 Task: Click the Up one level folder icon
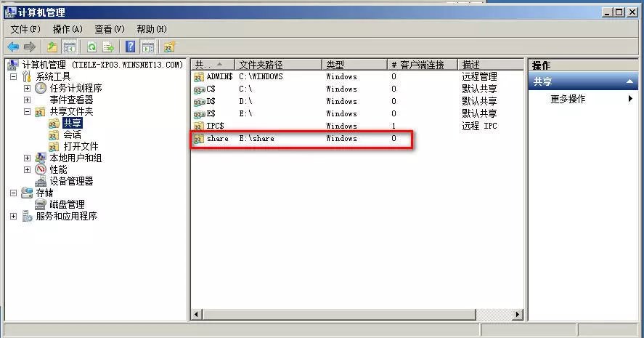click(52, 47)
